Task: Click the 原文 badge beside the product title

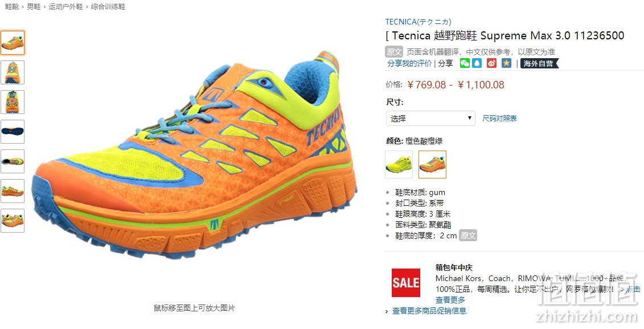Action: pos(394,52)
